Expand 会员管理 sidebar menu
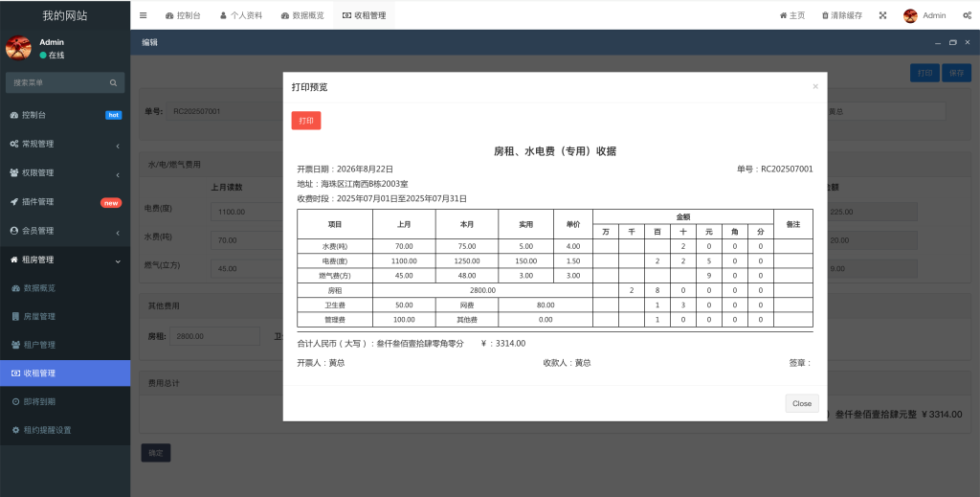Image resolution: width=980 pixels, height=497 pixels. click(65, 231)
